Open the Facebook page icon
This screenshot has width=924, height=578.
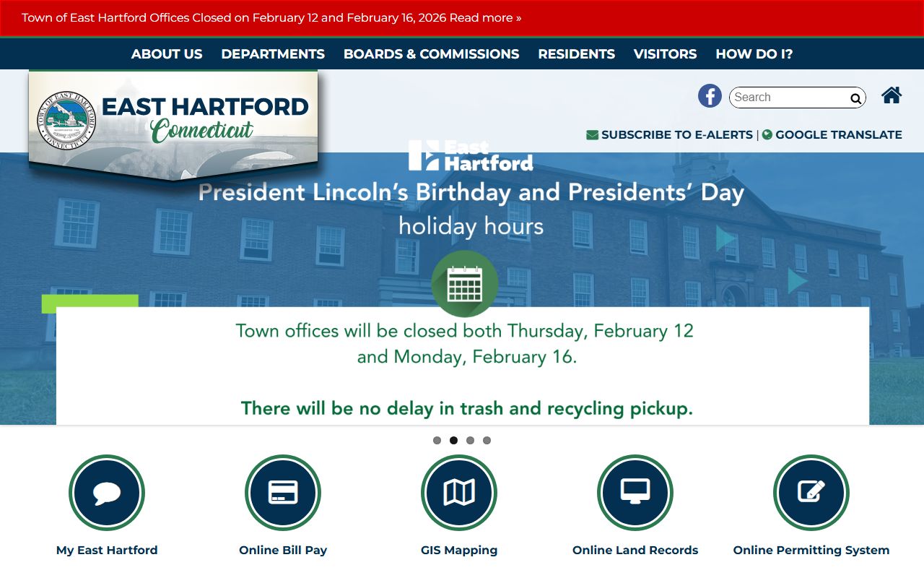pos(710,96)
